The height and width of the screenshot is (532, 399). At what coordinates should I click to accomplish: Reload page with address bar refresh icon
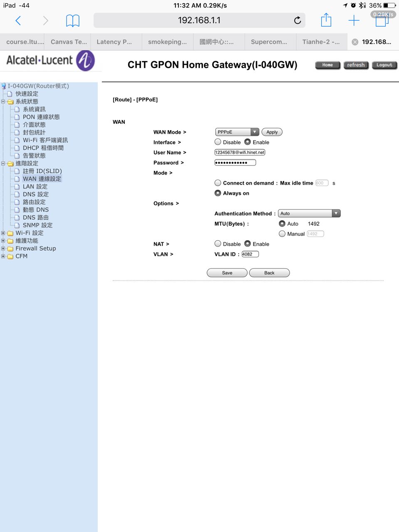tap(298, 20)
